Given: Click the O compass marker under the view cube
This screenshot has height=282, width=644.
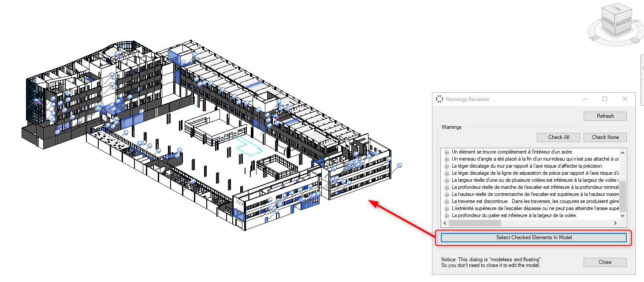Looking at the screenshot, I should (x=635, y=40).
